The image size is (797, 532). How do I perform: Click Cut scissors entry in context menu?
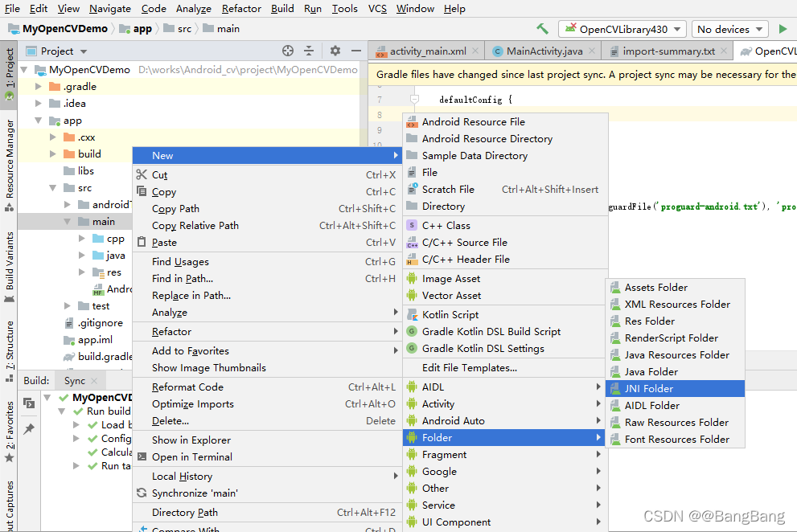(x=267, y=175)
